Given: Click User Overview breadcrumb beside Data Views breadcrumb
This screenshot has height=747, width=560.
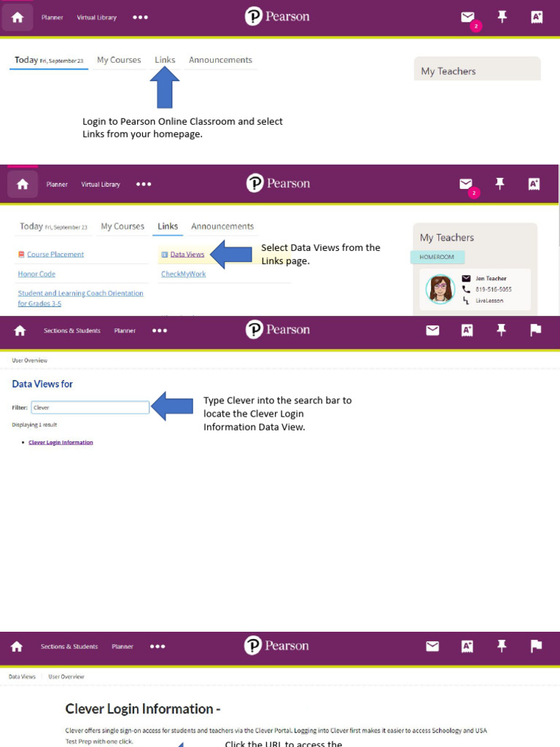Looking at the screenshot, I should coord(66,676).
